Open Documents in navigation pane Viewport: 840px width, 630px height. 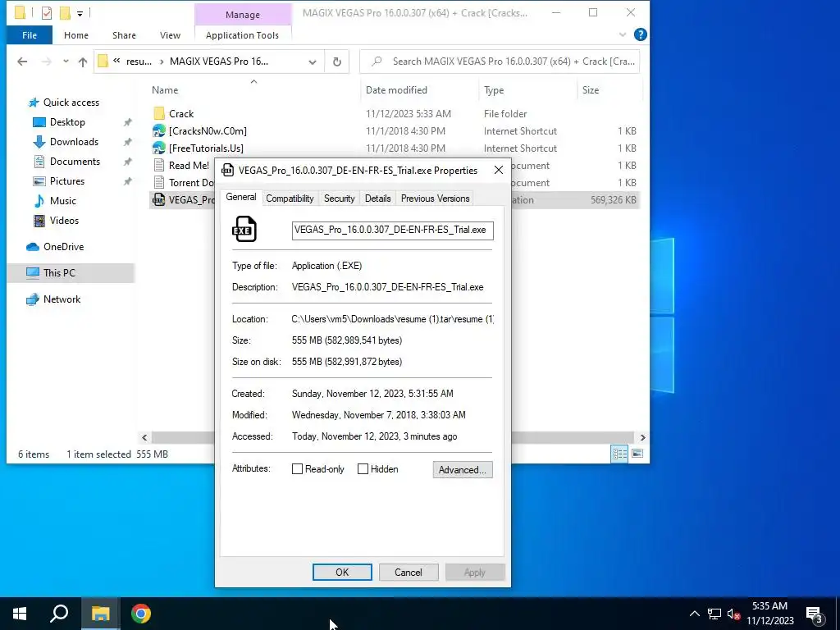coord(75,162)
